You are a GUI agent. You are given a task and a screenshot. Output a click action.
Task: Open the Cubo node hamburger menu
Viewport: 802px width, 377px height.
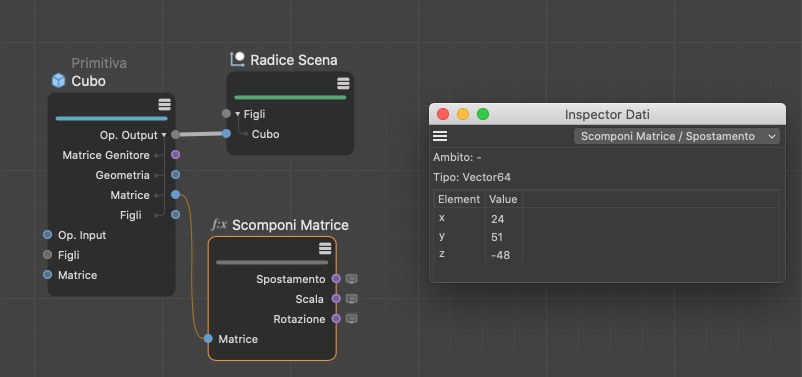click(x=164, y=105)
